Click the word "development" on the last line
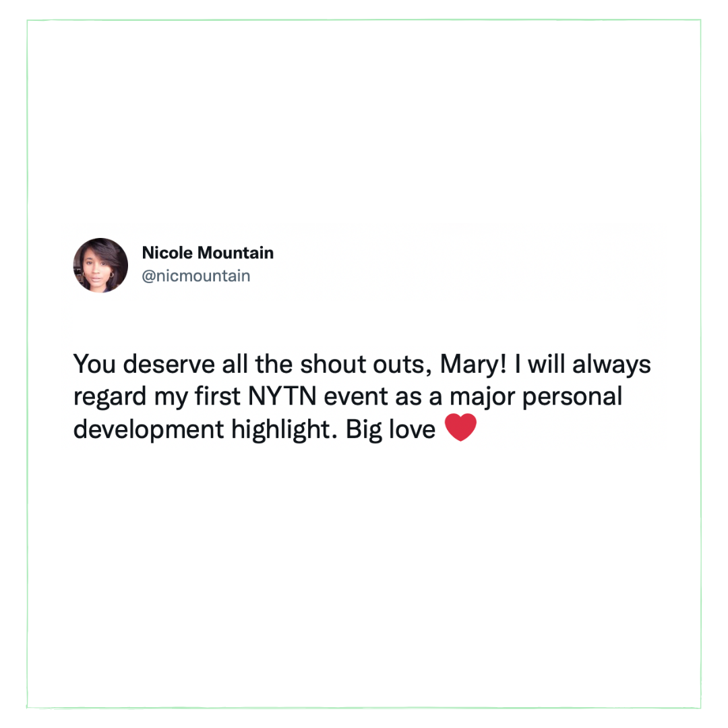This screenshot has height=728, width=728. (x=148, y=429)
